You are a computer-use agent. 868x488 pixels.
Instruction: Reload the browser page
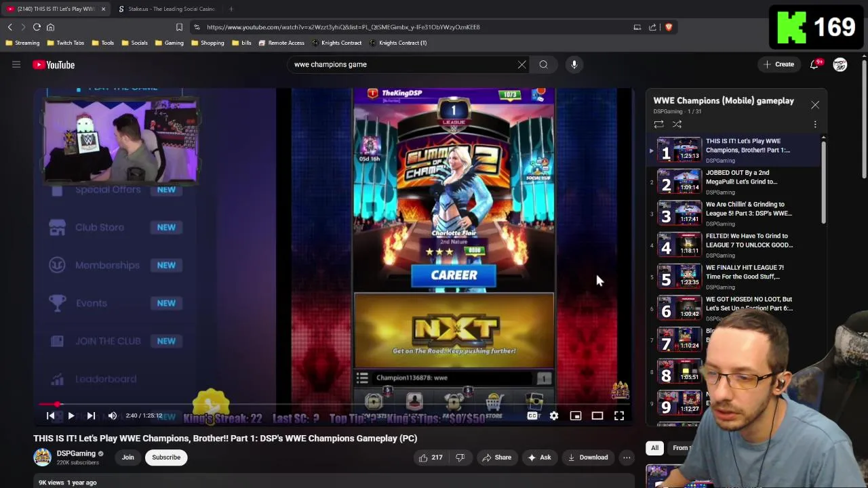37,27
